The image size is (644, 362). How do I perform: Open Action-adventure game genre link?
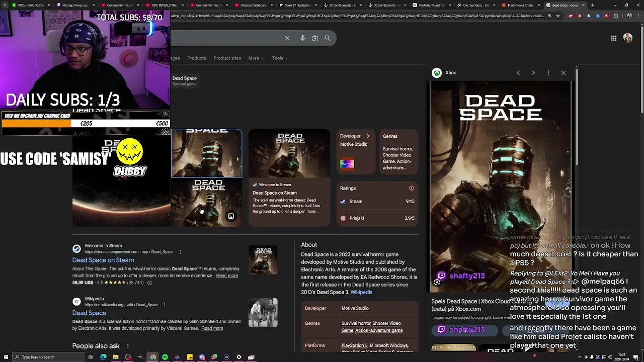click(379, 330)
